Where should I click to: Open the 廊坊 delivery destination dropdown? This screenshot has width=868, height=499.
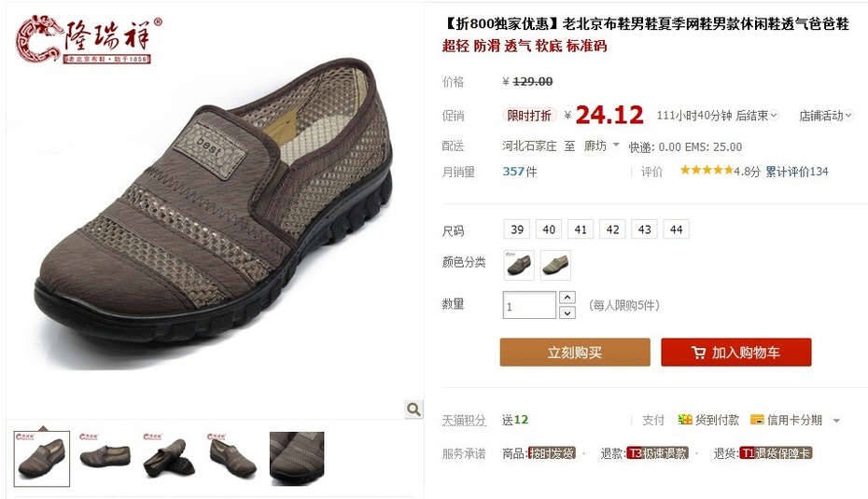[x=602, y=146]
